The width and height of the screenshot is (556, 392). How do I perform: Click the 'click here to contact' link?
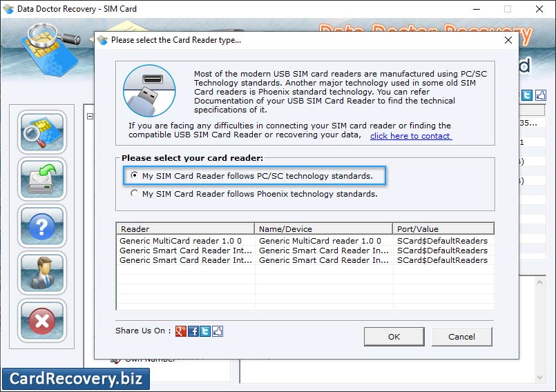tap(411, 136)
